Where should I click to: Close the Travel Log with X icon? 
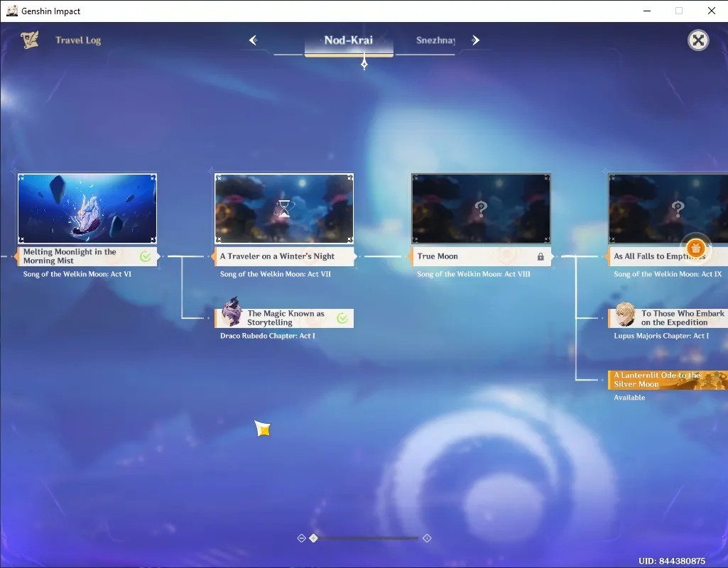tap(698, 40)
